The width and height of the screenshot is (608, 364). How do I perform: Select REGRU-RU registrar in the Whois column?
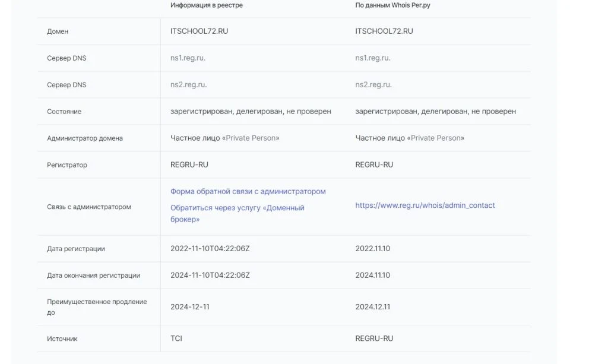(374, 165)
